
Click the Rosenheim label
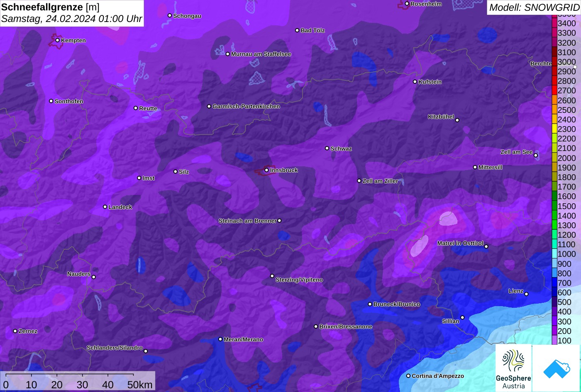pyautogui.click(x=426, y=4)
